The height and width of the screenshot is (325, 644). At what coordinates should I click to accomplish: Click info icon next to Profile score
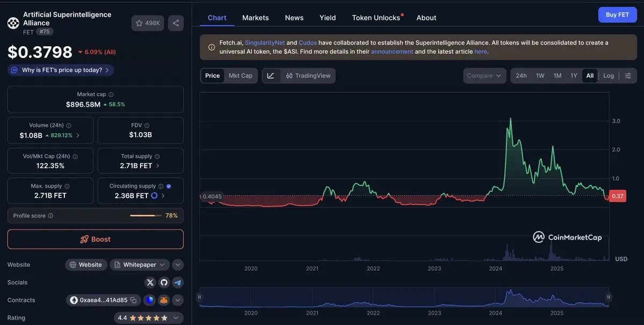[50, 216]
